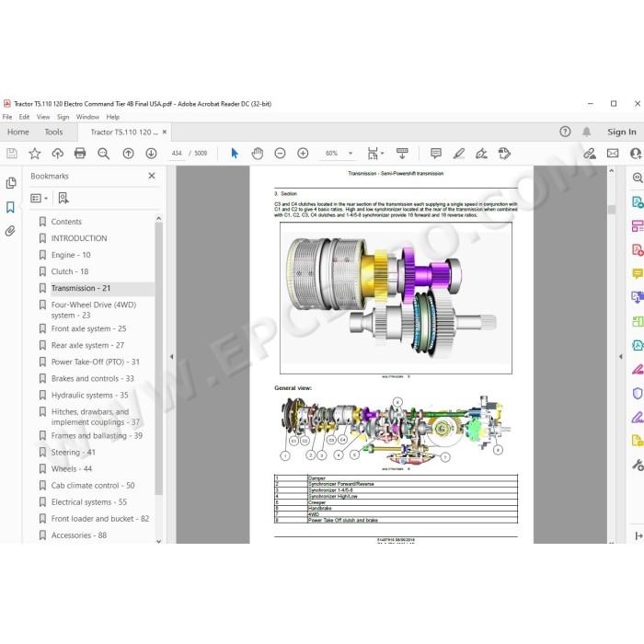Print the document with printer icon
644x644 pixels.
coord(80,154)
